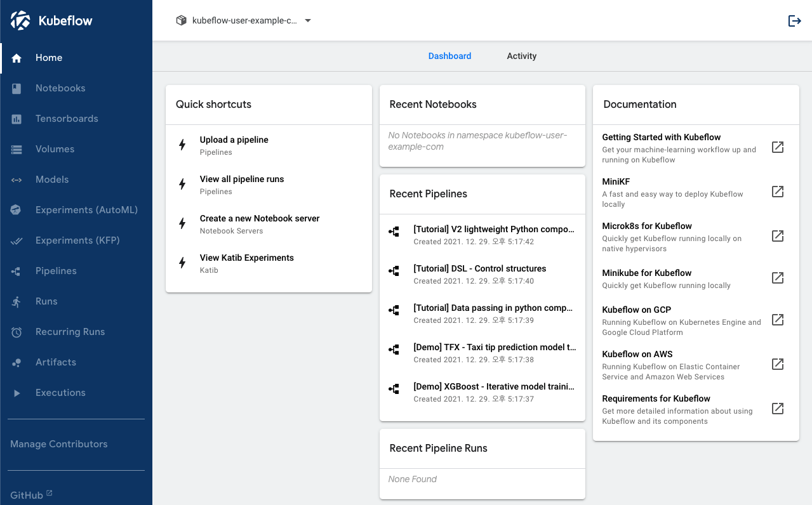This screenshot has width=812, height=505.
Task: Open Runs from sidebar menu
Action: (76, 301)
